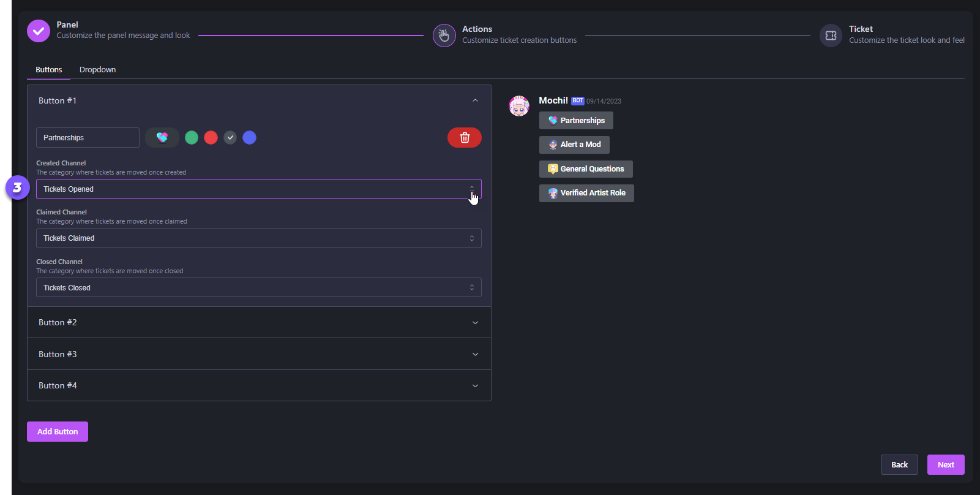The image size is (980, 495).
Task: Open the heart emoji picker for Button #1
Action: (x=162, y=138)
